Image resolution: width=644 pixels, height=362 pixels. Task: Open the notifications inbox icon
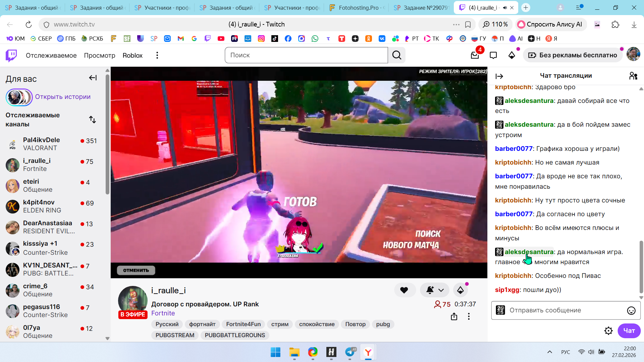pyautogui.click(x=475, y=55)
